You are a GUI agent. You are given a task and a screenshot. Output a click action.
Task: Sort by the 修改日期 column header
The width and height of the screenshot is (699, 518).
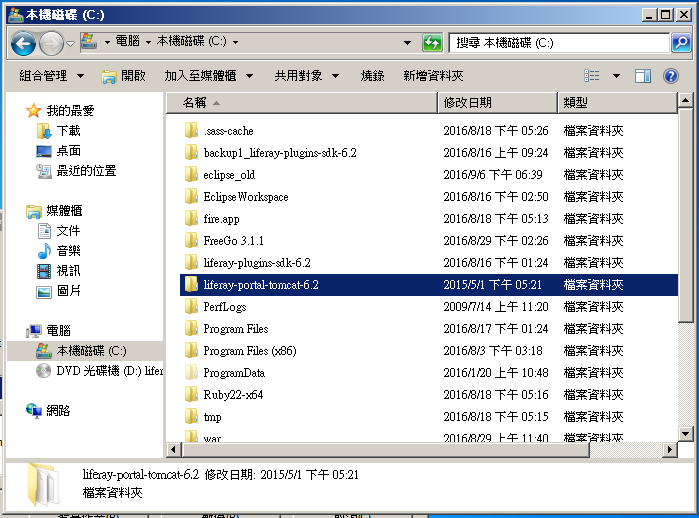tap(498, 103)
